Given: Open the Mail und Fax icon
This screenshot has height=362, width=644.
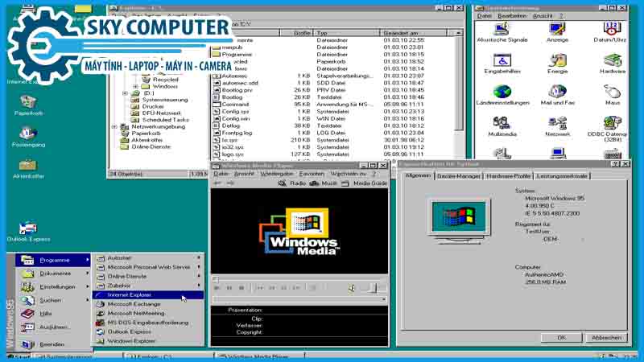Looking at the screenshot, I should click(557, 95).
